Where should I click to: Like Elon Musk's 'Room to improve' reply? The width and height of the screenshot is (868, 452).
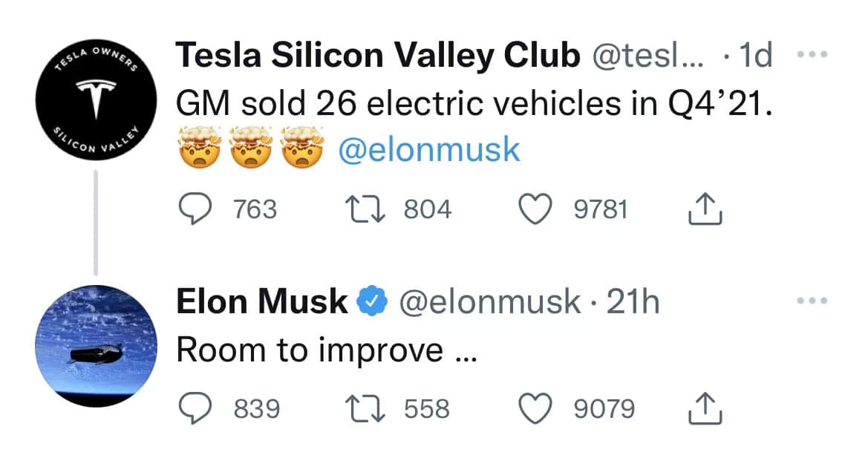tap(535, 408)
